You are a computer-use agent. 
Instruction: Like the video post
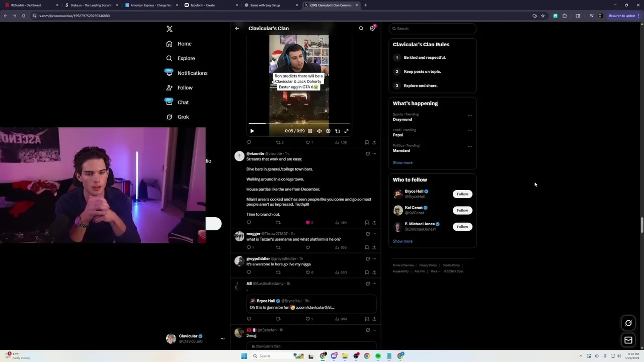308,142
